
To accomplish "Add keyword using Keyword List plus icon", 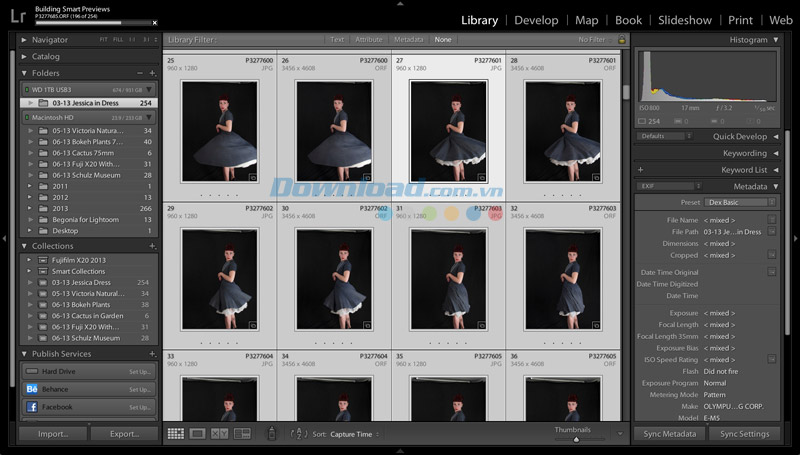I will pyautogui.click(x=640, y=170).
